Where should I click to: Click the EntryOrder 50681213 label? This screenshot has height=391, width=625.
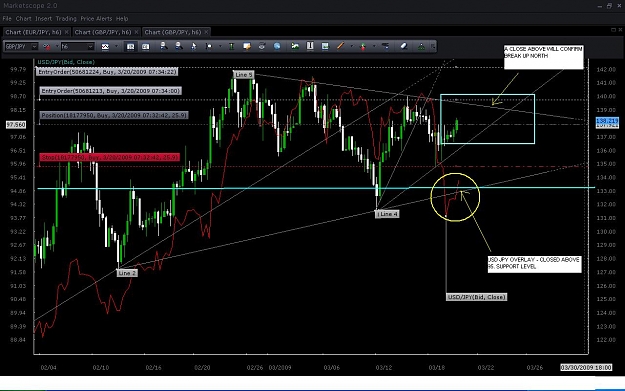click(110, 91)
